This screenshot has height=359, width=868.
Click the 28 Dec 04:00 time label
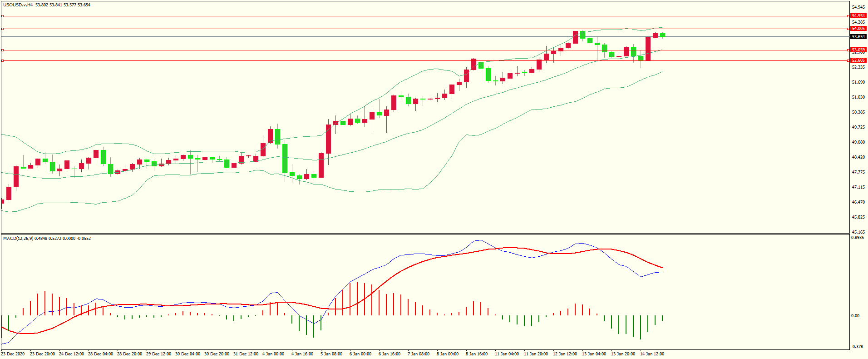click(100, 354)
